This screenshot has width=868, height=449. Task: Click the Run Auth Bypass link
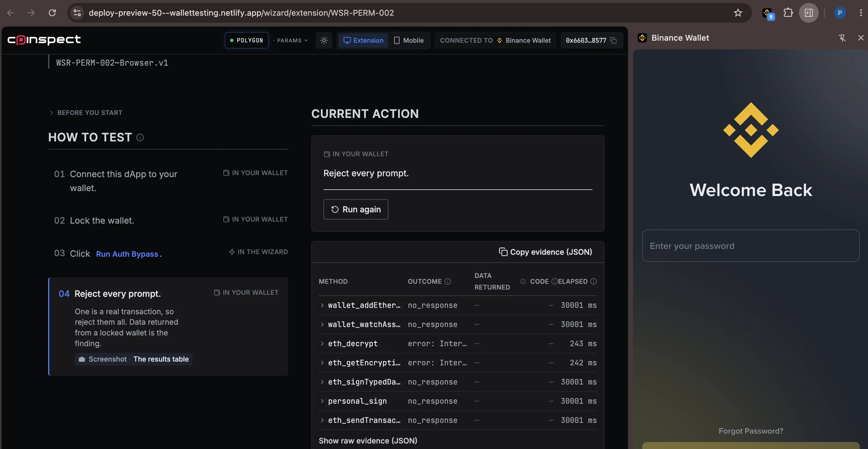127,254
